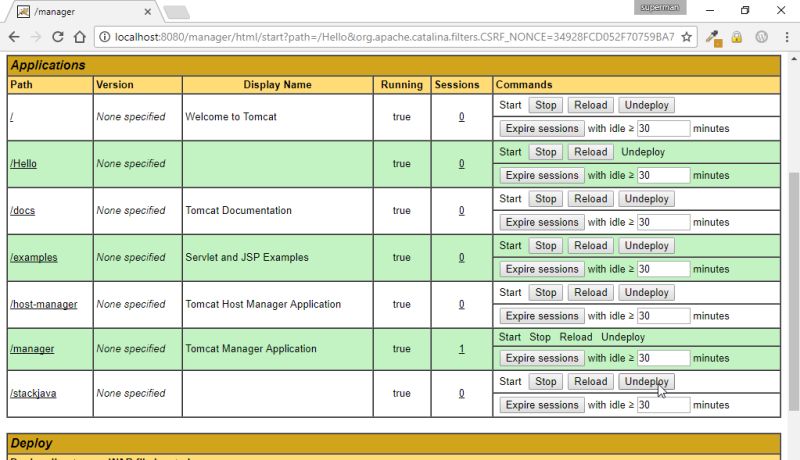Undeploy the /stackjava application
Screen dimensions: 800x460
[646, 381]
